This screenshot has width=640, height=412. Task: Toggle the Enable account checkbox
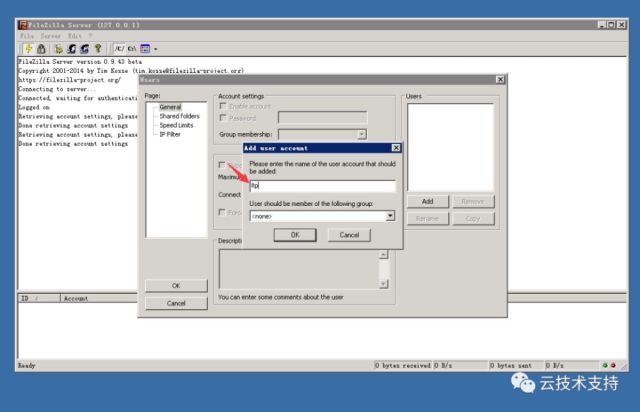coord(222,106)
